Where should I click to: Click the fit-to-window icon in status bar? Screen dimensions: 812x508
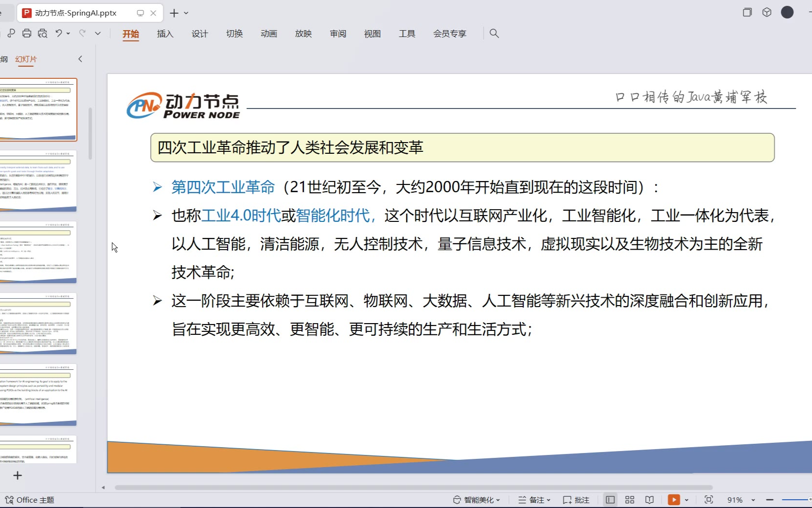(708, 500)
